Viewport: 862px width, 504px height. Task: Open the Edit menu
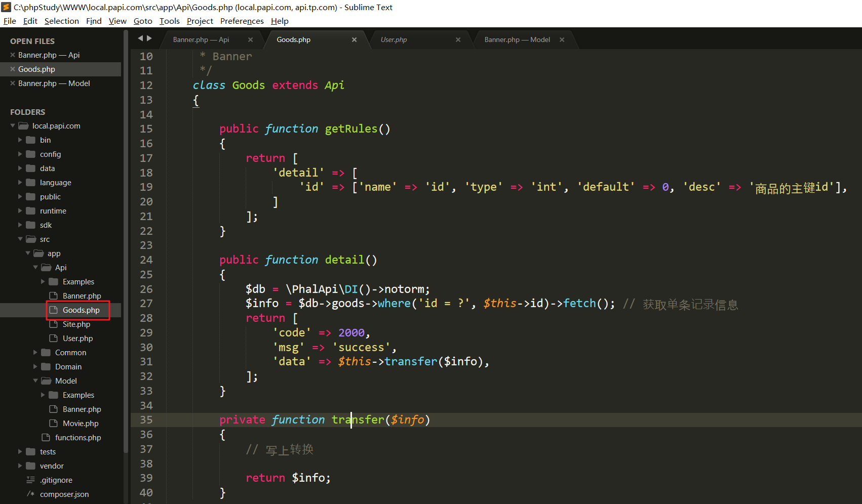(x=30, y=21)
